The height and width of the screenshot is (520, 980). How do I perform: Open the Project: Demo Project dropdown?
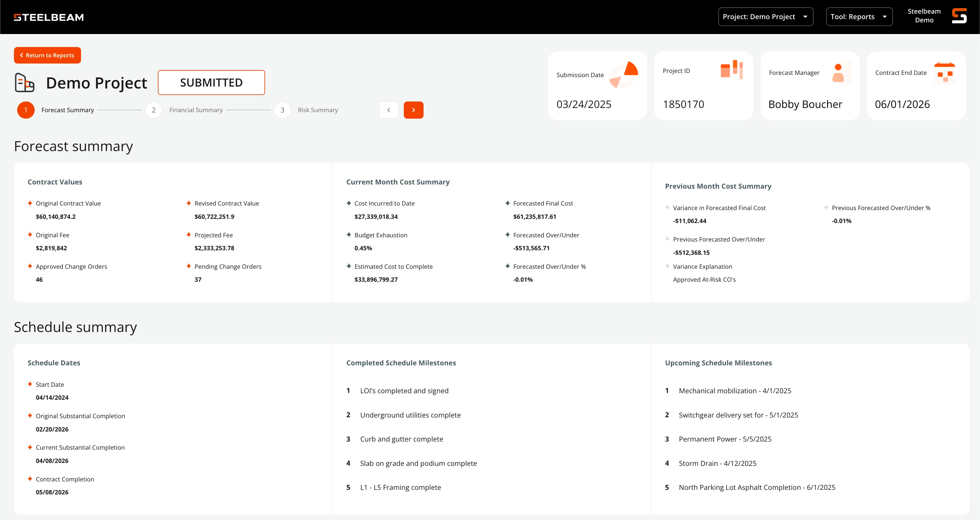(765, 17)
